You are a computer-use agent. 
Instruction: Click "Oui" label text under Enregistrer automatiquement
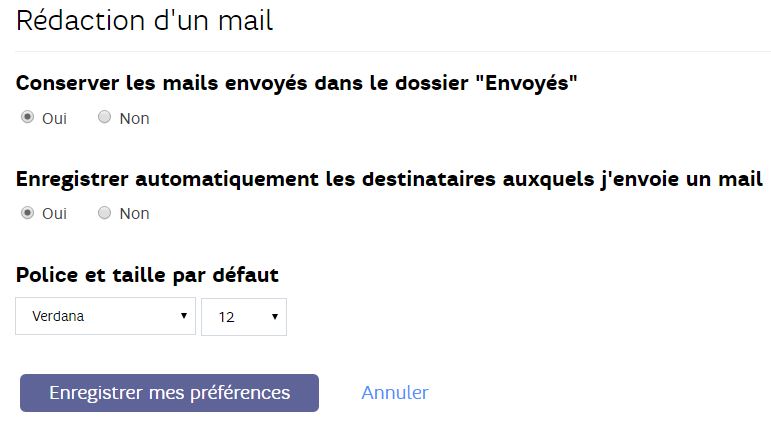coord(54,214)
